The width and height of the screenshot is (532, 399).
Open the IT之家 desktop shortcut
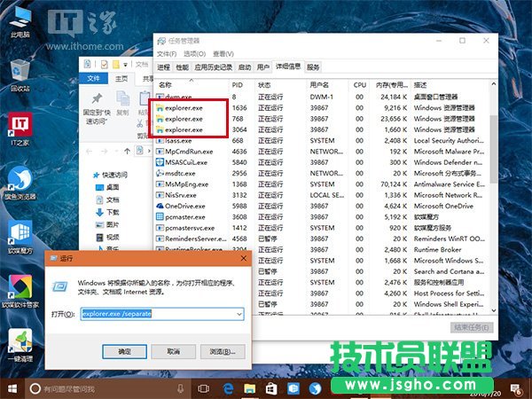click(20, 129)
